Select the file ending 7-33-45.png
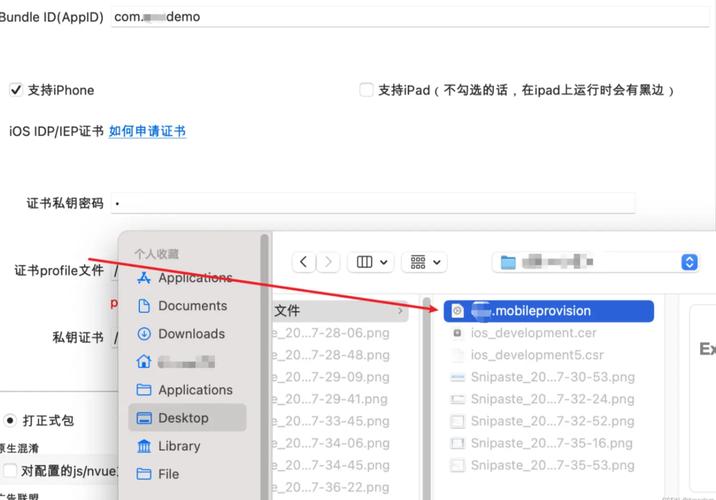 coord(331,421)
